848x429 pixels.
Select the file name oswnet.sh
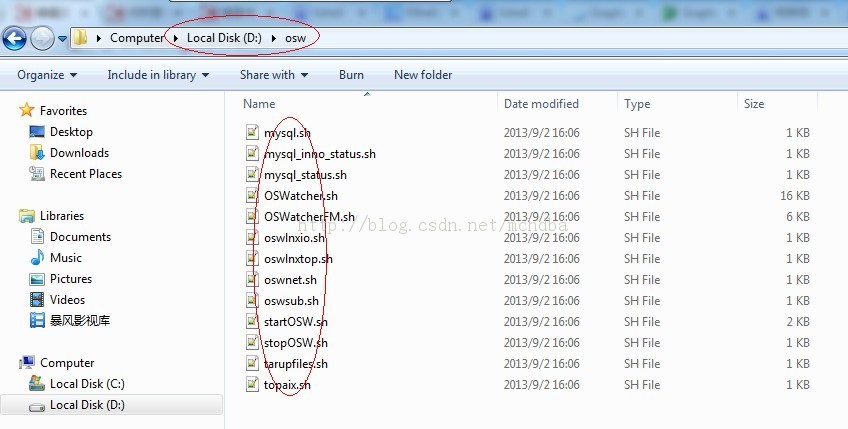coord(290,280)
